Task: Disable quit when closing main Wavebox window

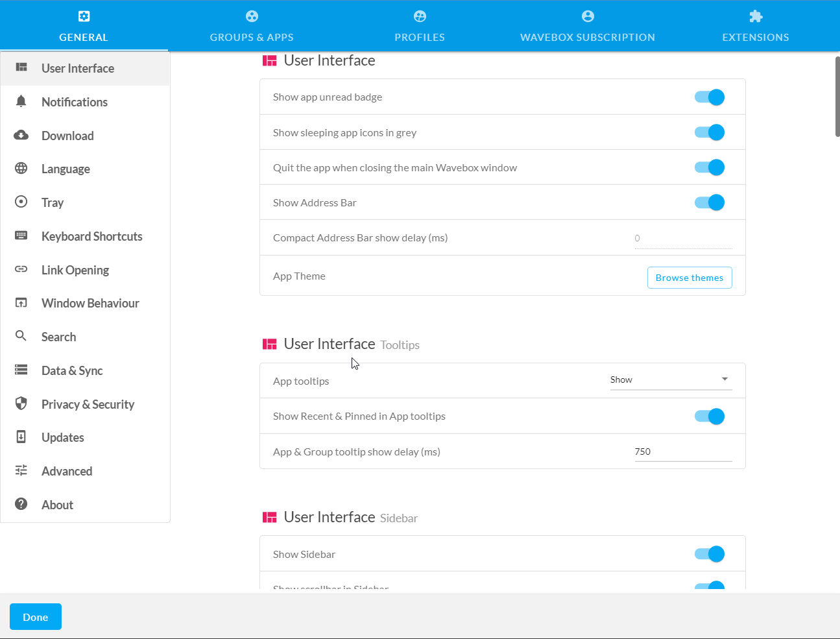Action: [x=710, y=167]
